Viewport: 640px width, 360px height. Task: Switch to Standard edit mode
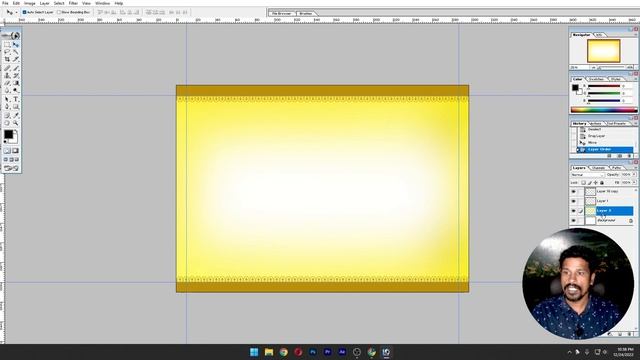[x=7, y=151]
